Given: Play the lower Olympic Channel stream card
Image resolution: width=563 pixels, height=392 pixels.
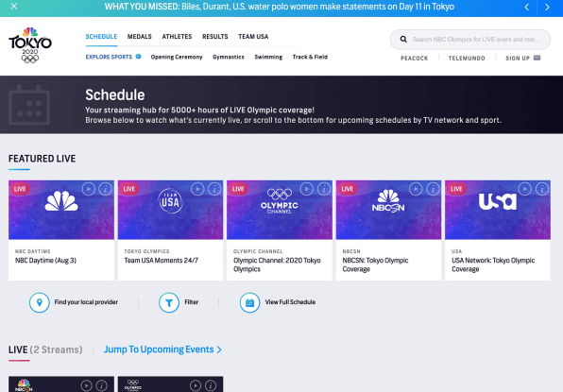Looking at the screenshot, I should click(196, 385).
